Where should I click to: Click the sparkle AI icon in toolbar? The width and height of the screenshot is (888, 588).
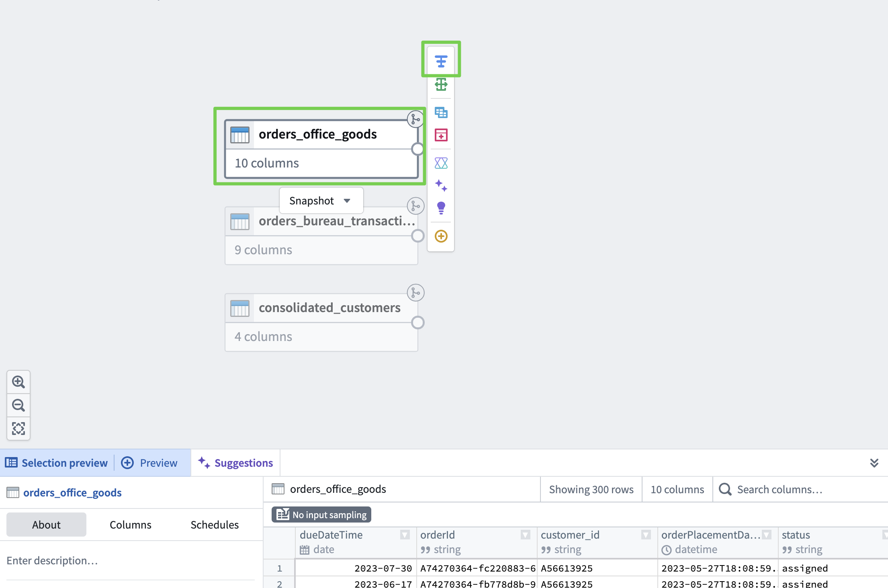click(x=441, y=185)
